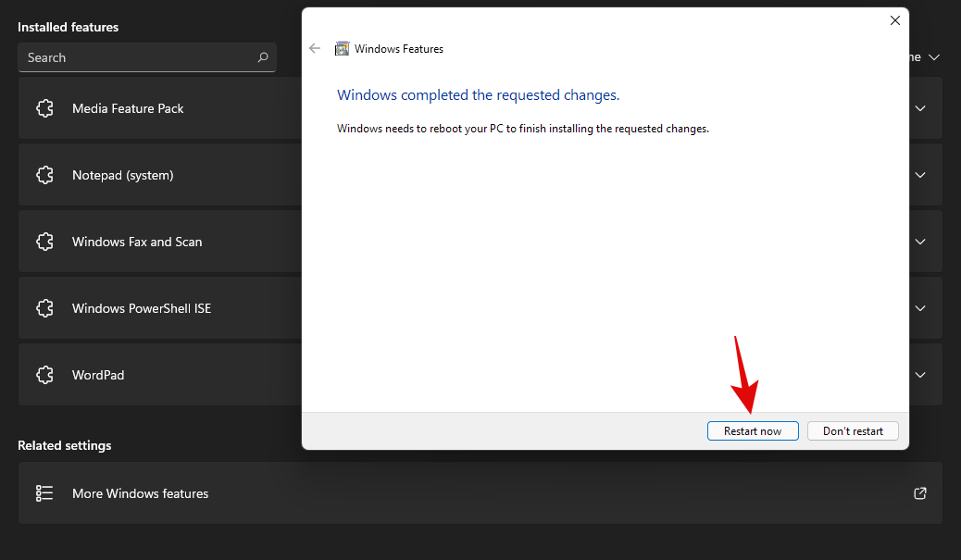The height and width of the screenshot is (560, 961).
Task: Click the external link icon beside More Windows features
Action: coord(919,493)
